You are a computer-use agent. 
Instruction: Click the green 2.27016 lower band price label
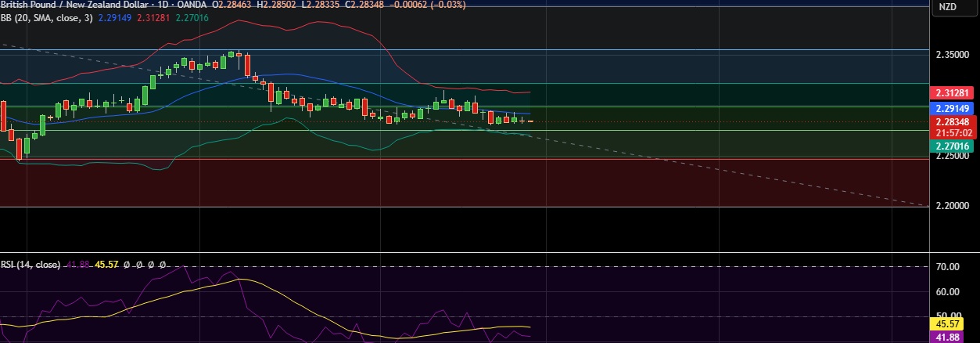(950, 146)
